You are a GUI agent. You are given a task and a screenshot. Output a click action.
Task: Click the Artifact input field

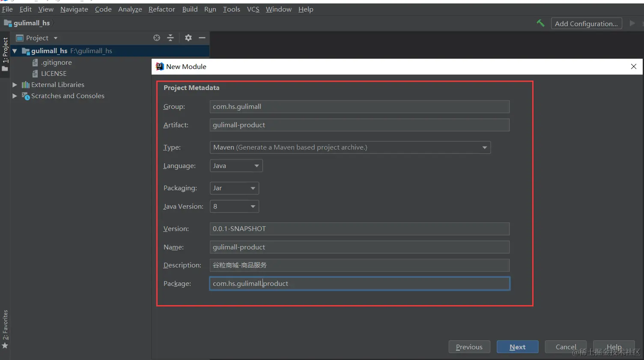(x=360, y=125)
